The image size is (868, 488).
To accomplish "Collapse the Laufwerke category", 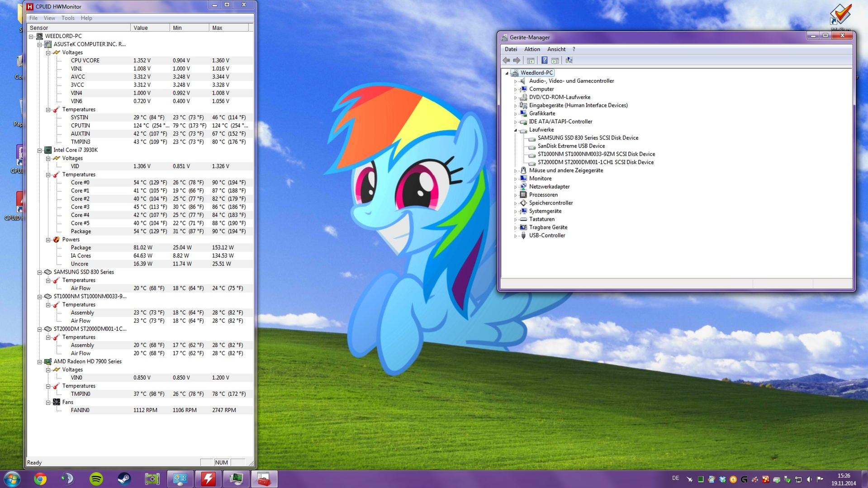I will click(515, 130).
